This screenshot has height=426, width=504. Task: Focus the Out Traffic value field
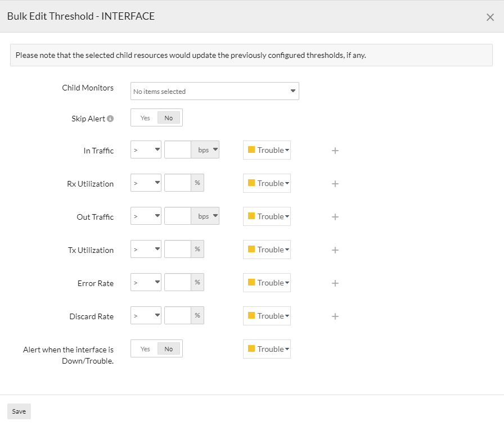pyautogui.click(x=178, y=216)
